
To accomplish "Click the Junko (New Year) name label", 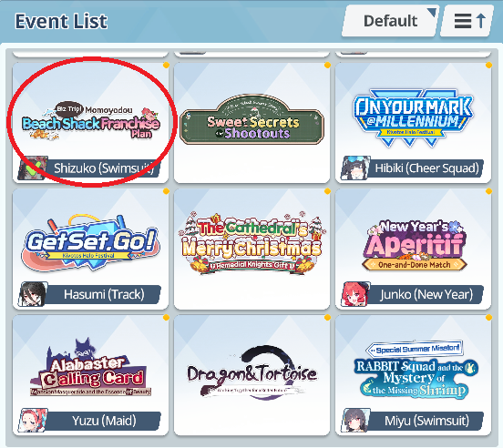I will 426,294.
